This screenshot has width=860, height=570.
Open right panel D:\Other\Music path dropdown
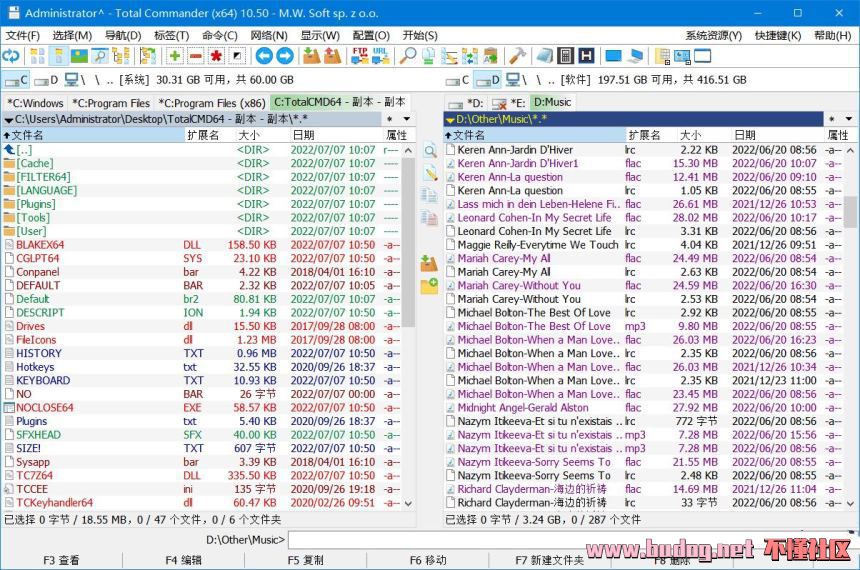[450, 120]
